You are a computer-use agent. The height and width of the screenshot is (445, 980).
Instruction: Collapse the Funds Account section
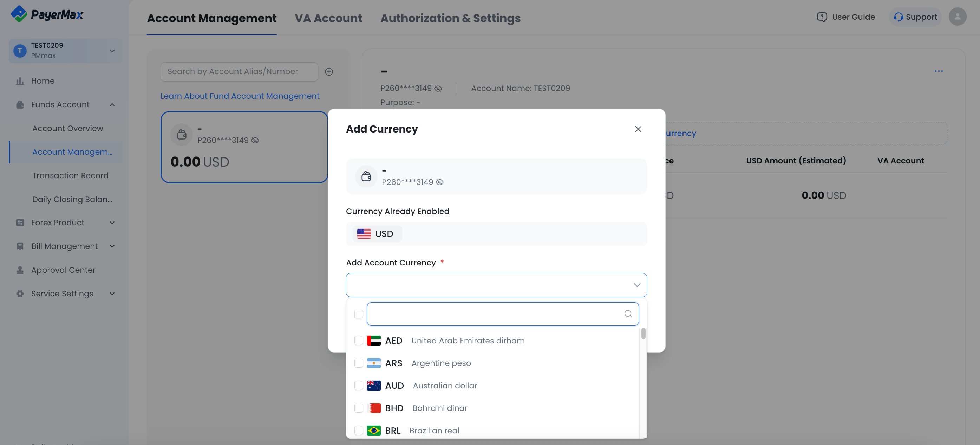(x=112, y=105)
